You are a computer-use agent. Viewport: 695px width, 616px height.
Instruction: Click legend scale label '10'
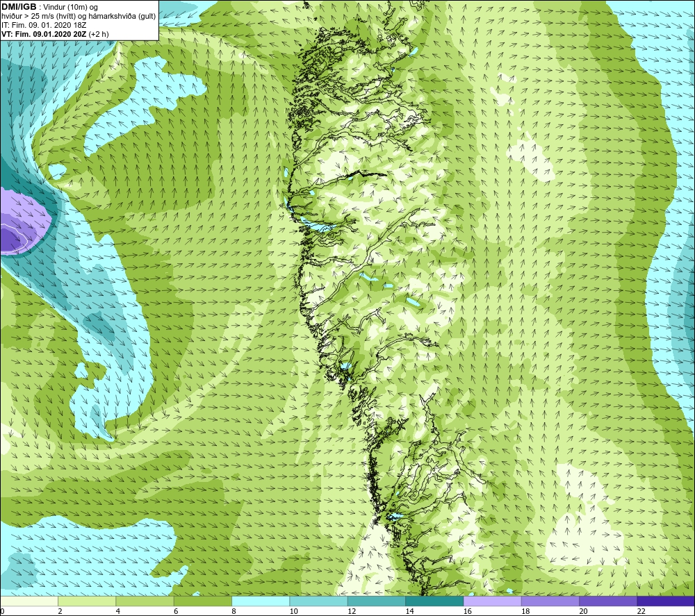pyautogui.click(x=293, y=611)
